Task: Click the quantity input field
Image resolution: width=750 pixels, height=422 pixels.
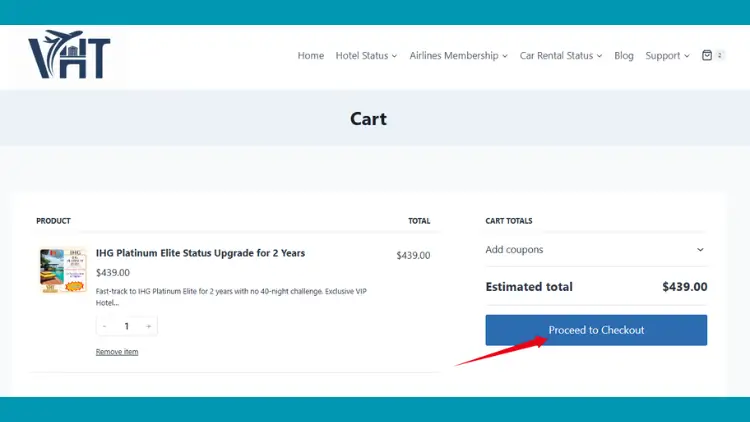Action: [x=127, y=326]
